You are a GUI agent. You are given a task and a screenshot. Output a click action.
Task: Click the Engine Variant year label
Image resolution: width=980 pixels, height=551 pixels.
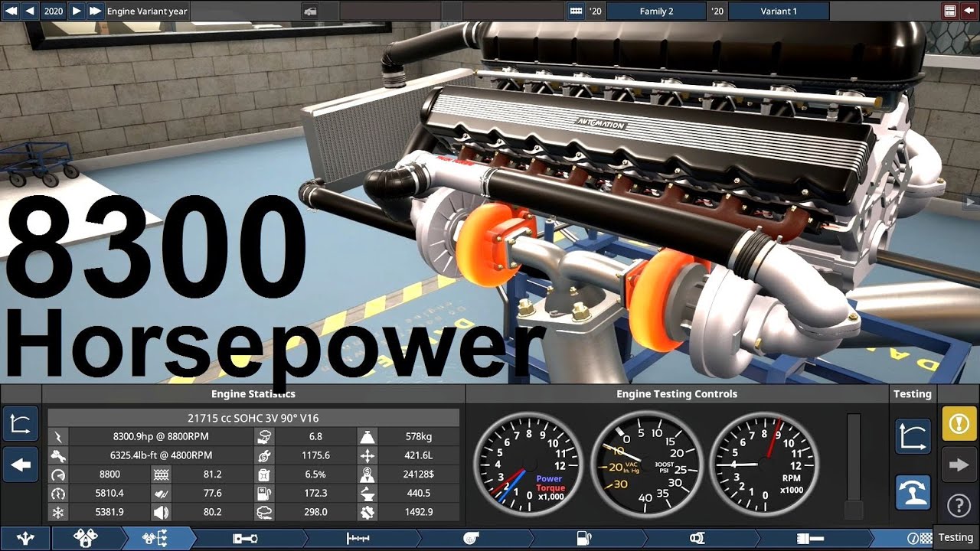tap(147, 11)
